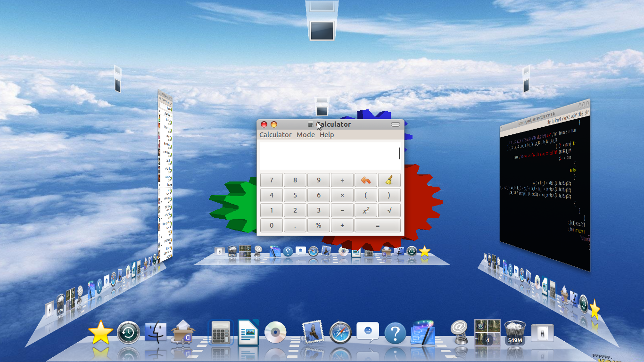Click the 8 key in Calculator
Image resolution: width=644 pixels, height=362 pixels.
click(x=295, y=180)
